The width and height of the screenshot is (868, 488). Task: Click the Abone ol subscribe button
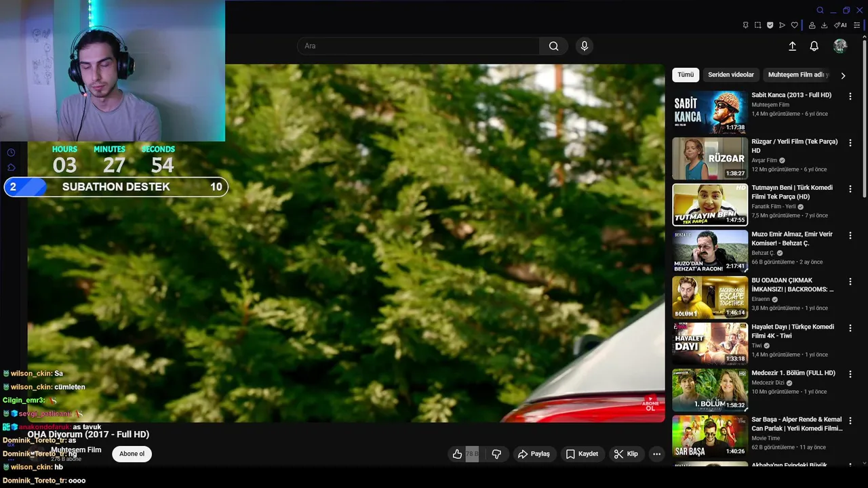(132, 454)
